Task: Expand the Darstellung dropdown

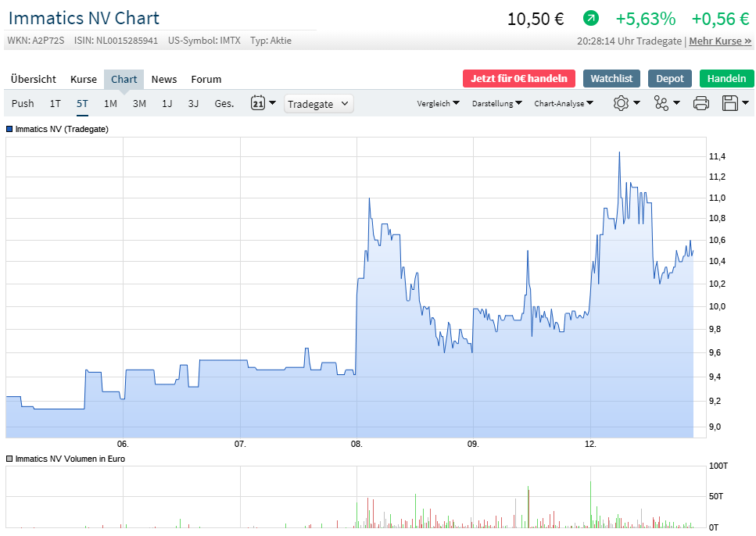Action: pyautogui.click(x=497, y=103)
